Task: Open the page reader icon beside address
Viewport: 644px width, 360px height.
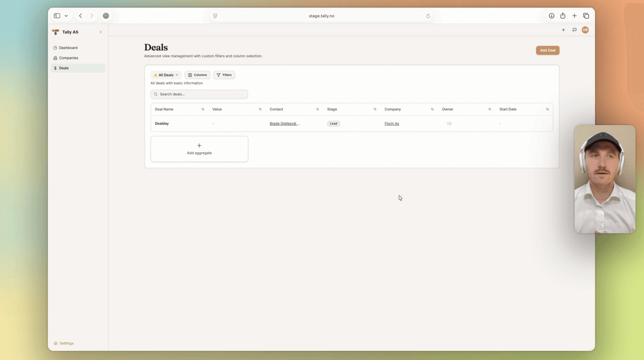Action: click(x=215, y=16)
